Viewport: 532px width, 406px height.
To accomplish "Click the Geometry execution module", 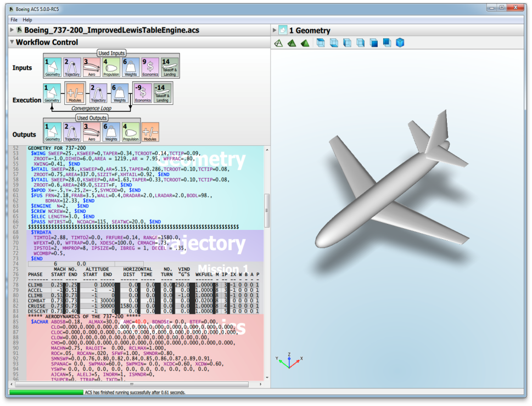I will point(52,93).
